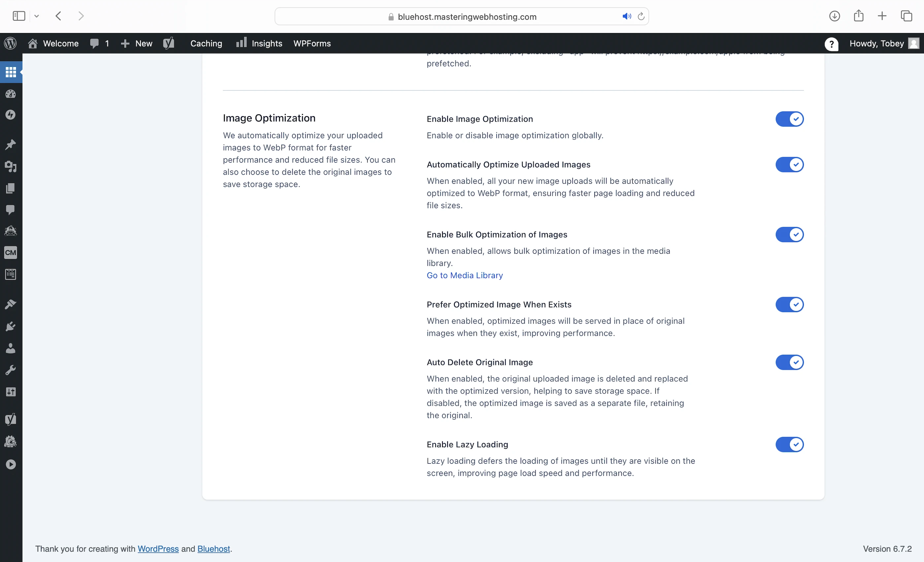Open Media library camera icon
The width and height of the screenshot is (924, 562).
coord(11,166)
